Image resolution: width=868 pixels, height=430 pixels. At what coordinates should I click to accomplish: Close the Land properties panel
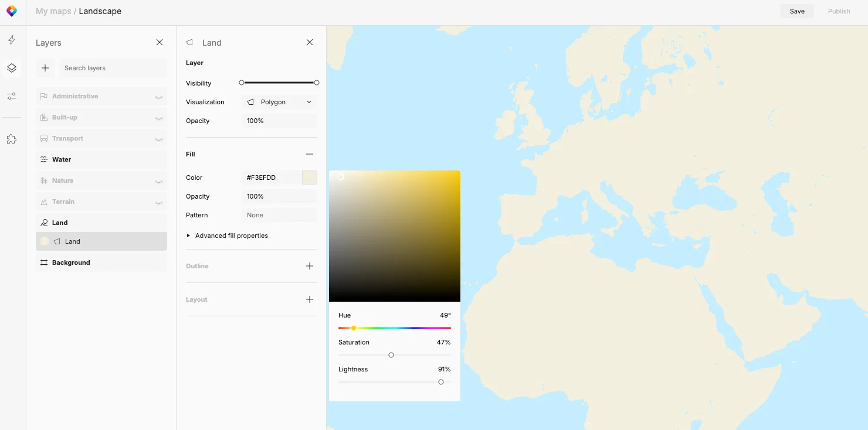[310, 42]
